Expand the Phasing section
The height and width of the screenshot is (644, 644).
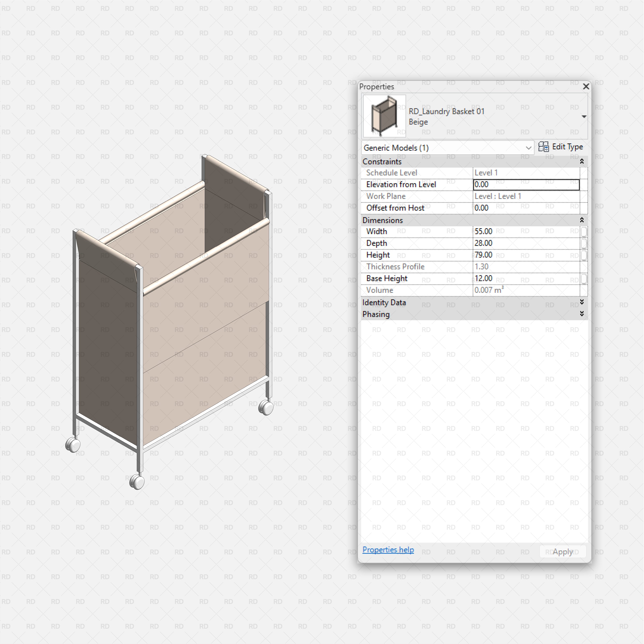click(x=582, y=314)
